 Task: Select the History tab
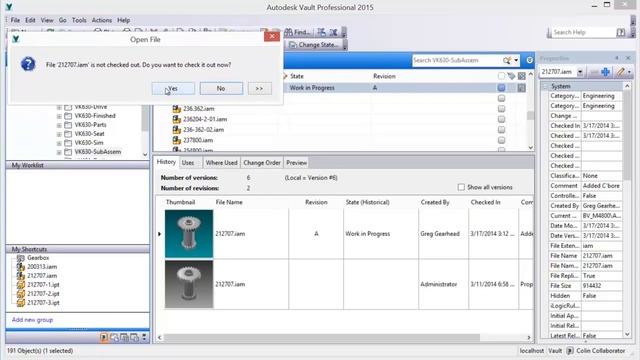point(166,162)
